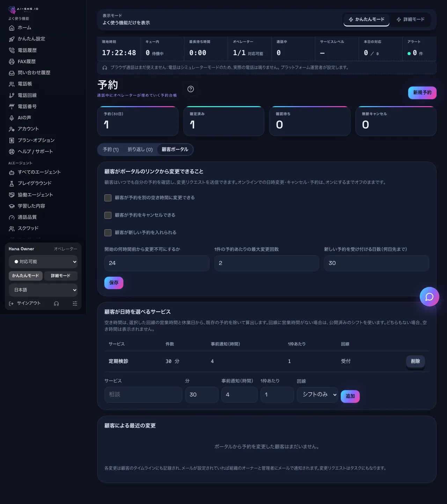Click the 新規予約 button
This screenshot has height=504, width=447.
(422, 93)
